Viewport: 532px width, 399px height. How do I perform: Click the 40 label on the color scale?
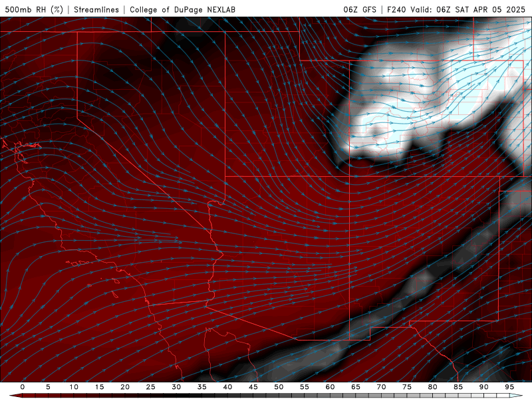pyautogui.click(x=227, y=387)
